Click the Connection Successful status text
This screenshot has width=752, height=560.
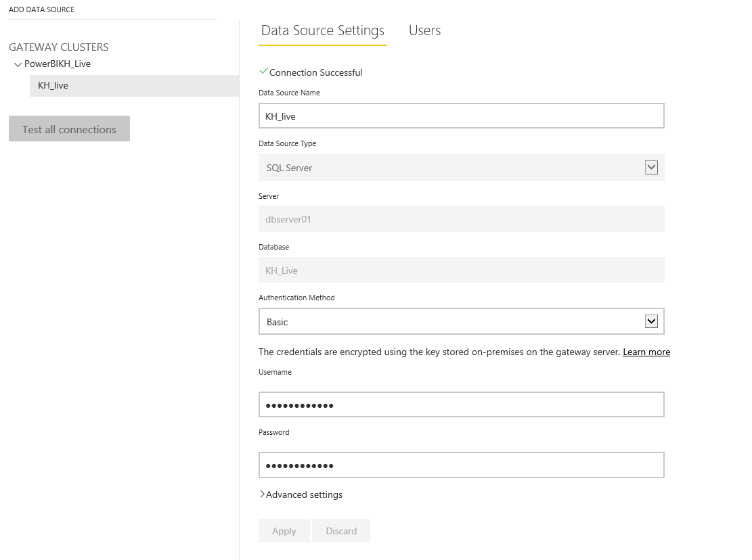pyautogui.click(x=315, y=72)
